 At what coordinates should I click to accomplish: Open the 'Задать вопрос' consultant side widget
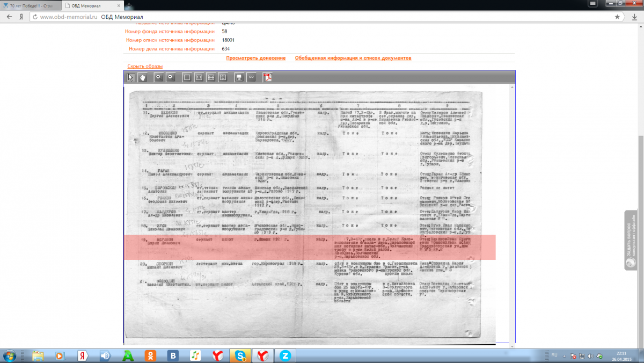pyautogui.click(x=634, y=240)
